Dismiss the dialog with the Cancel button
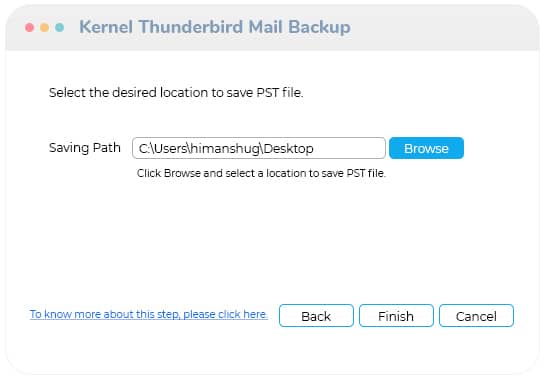545x380 pixels. click(476, 316)
